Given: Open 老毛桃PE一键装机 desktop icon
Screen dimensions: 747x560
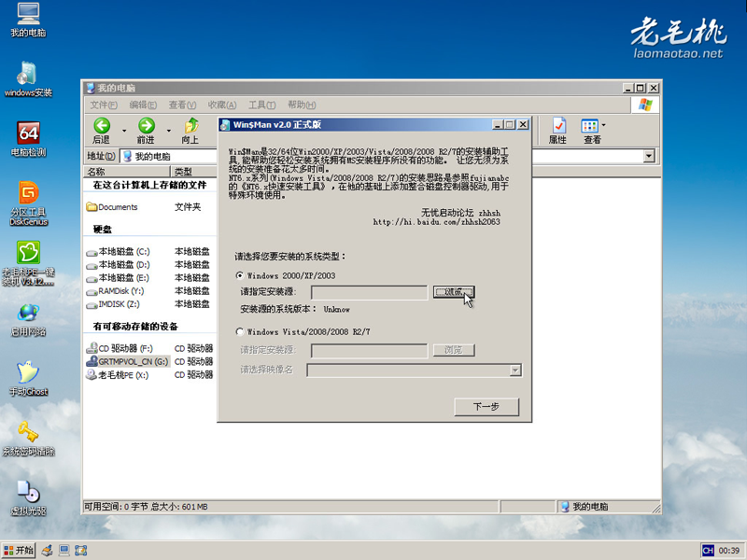Looking at the screenshot, I should pyautogui.click(x=28, y=263).
